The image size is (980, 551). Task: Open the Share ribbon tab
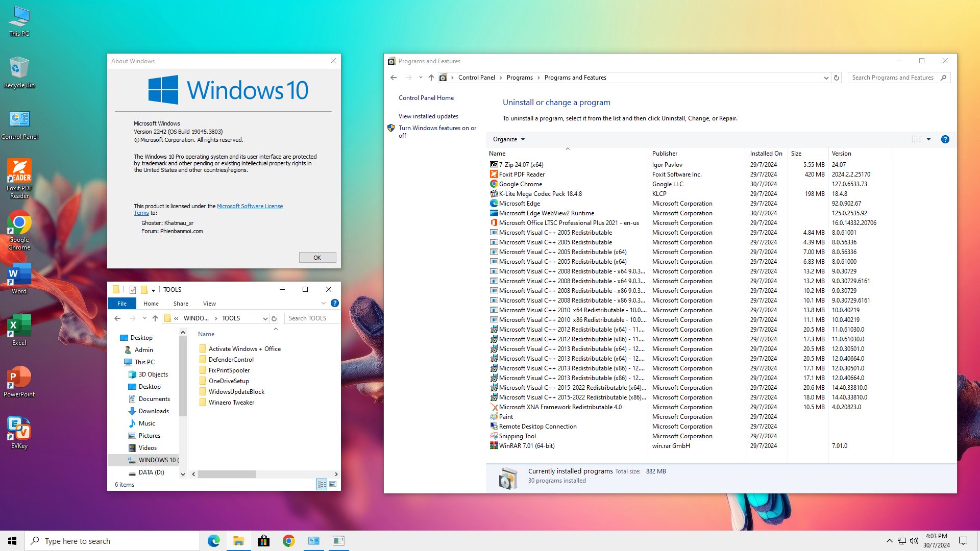(x=181, y=304)
